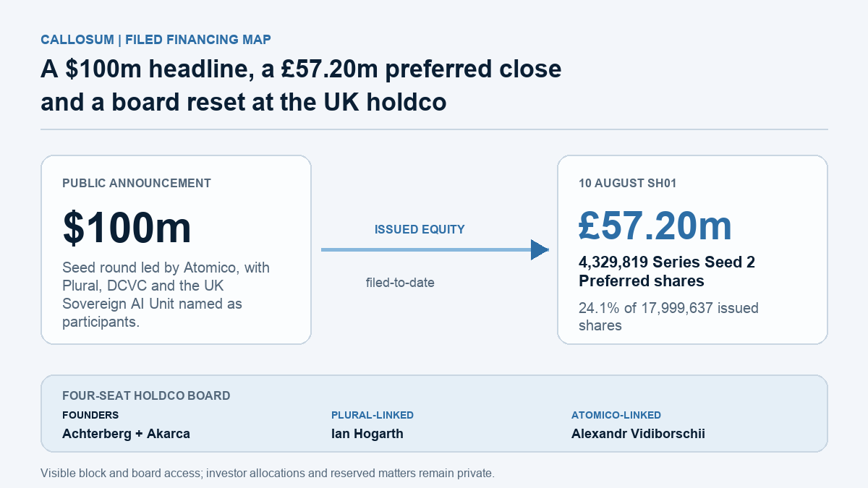Select the footnote about investor allocations
This screenshot has height=488, width=868.
tap(268, 474)
